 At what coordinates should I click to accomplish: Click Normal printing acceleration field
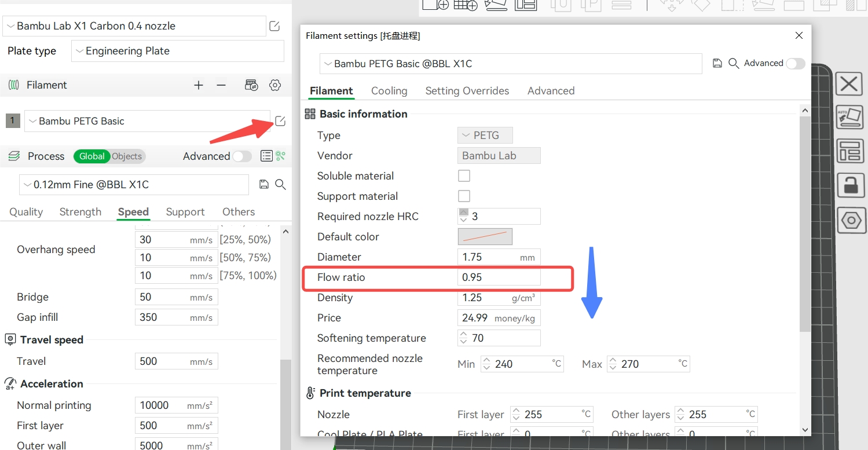pyautogui.click(x=177, y=405)
